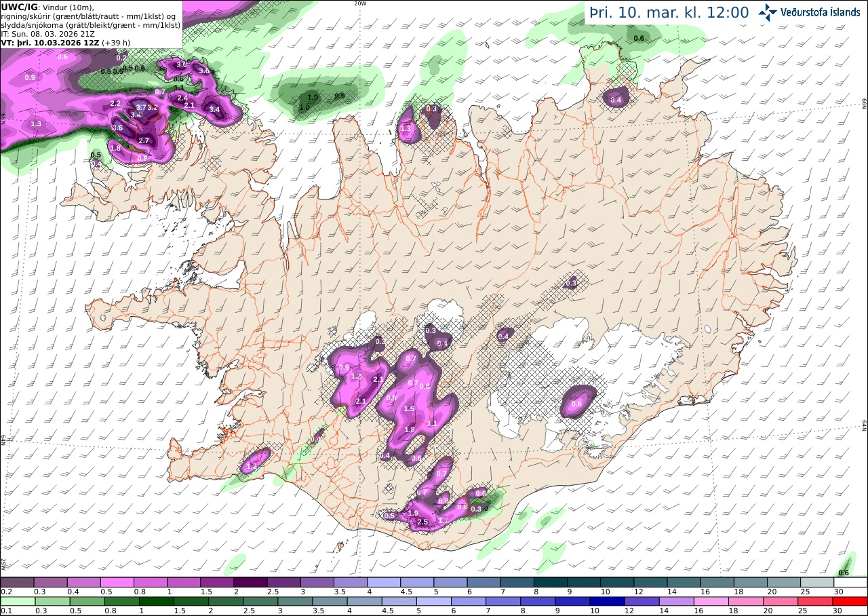Click the 1.5 snowfall value in the highlands

(409, 409)
